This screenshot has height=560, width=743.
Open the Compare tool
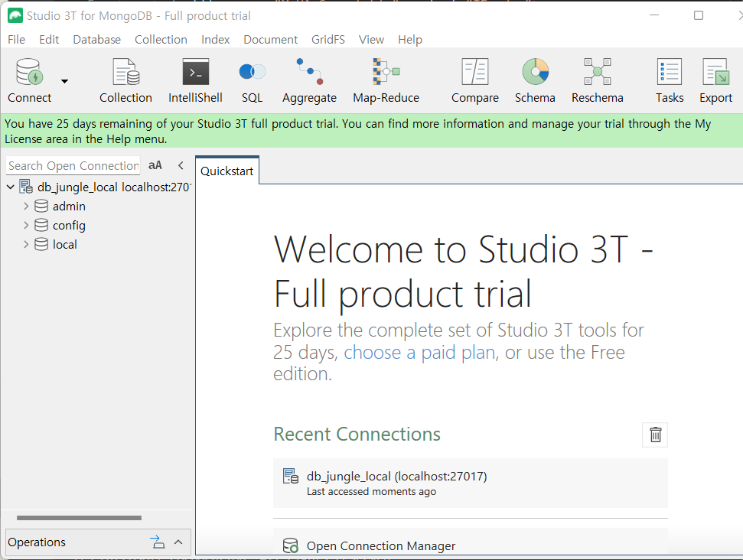click(x=474, y=80)
